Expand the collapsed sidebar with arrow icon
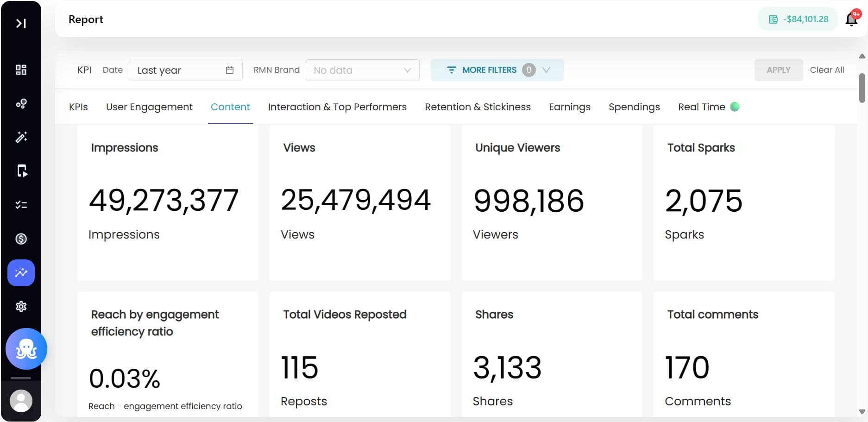The height and width of the screenshot is (422, 868). [21, 23]
